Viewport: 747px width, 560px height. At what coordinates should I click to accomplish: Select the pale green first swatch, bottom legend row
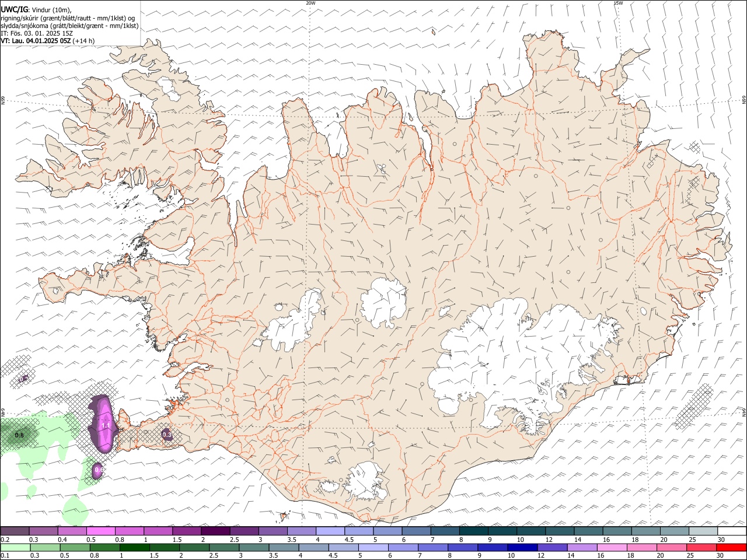coord(15,547)
